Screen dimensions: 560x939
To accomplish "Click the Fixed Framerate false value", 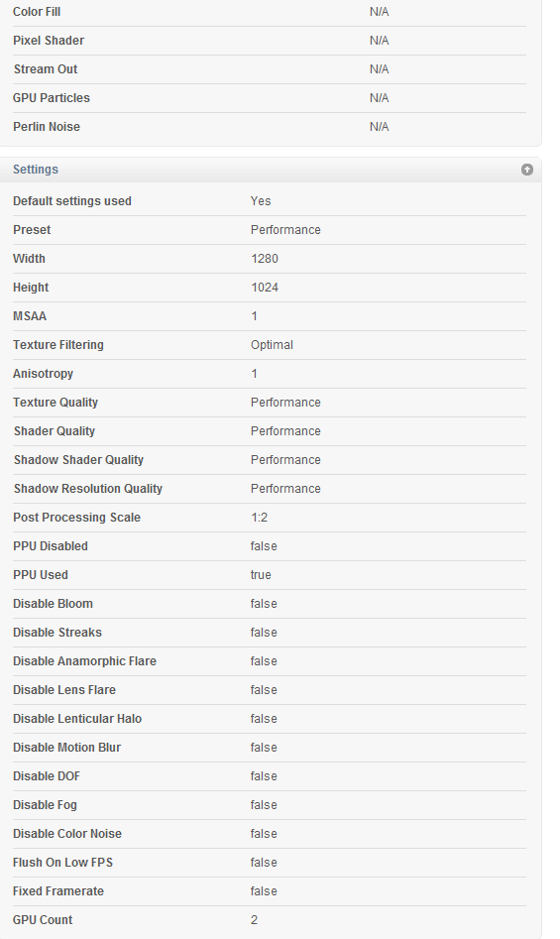I will (264, 891).
